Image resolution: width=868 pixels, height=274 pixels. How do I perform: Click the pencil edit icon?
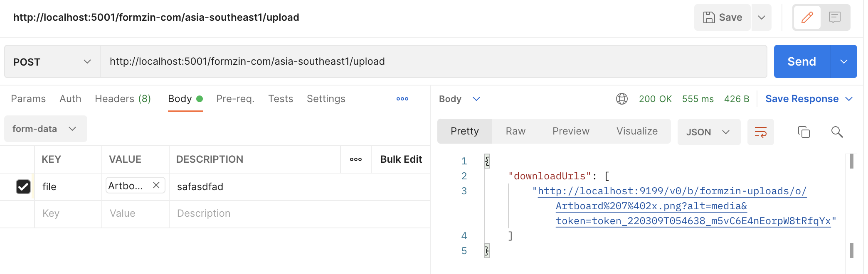point(807,17)
